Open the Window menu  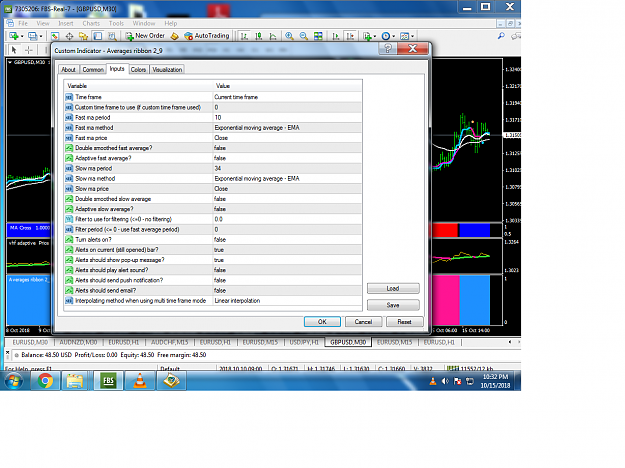pos(143,23)
